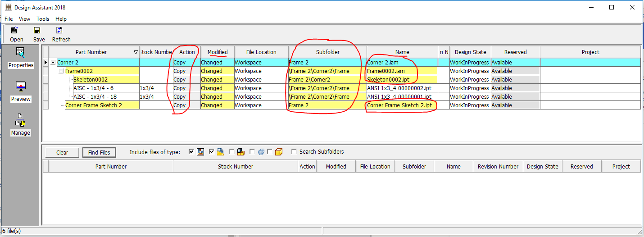The height and width of the screenshot is (237, 644).
Task: Click the yellow part cube file type icon
Action: coord(279,152)
